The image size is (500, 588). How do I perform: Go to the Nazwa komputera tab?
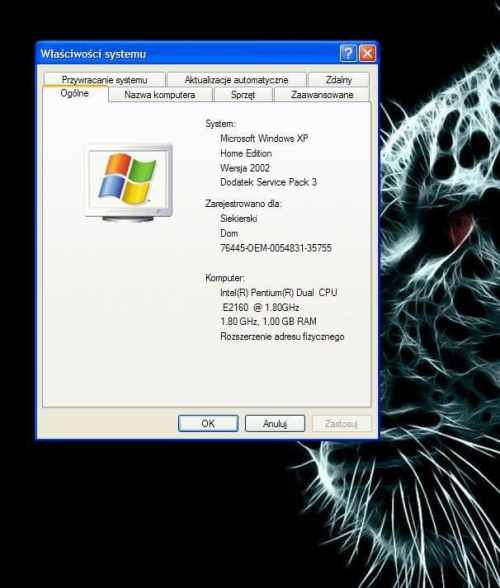(x=160, y=94)
